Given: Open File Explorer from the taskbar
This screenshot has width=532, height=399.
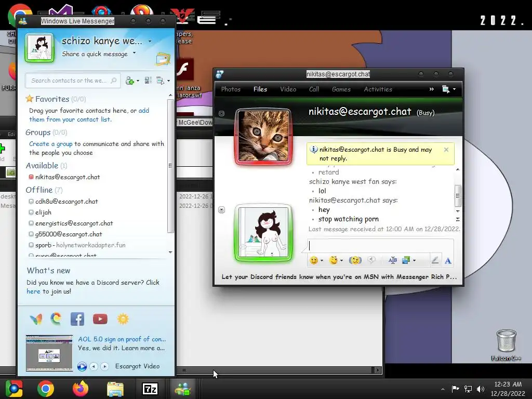Looking at the screenshot, I should (115, 389).
